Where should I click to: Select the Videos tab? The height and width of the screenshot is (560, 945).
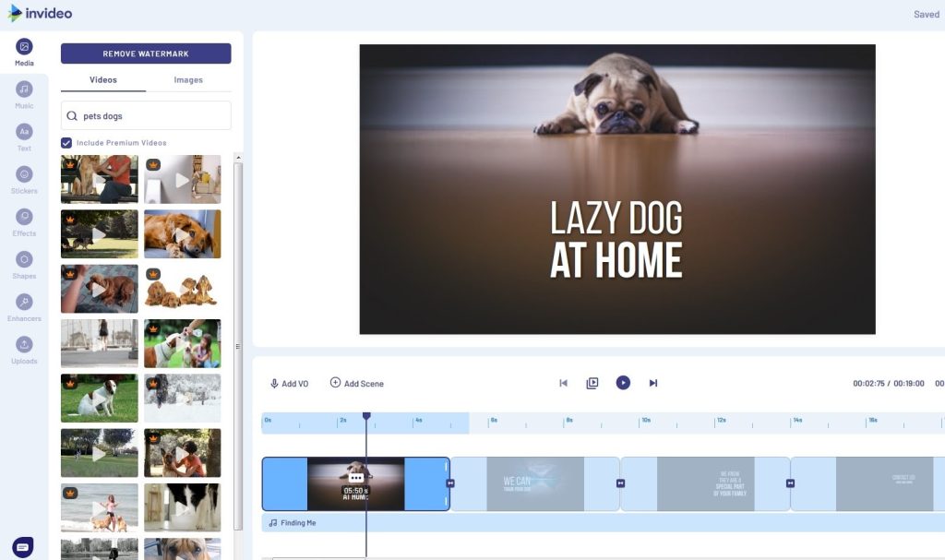point(103,80)
